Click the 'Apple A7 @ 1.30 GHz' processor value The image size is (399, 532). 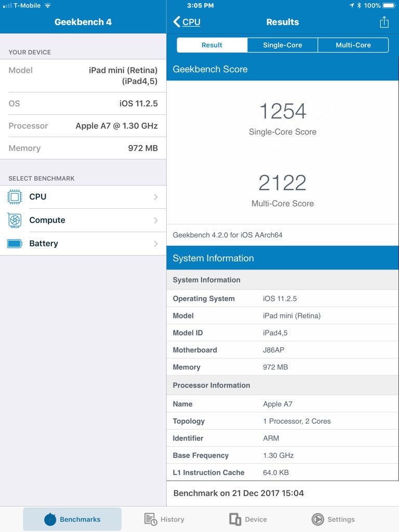[x=117, y=126]
